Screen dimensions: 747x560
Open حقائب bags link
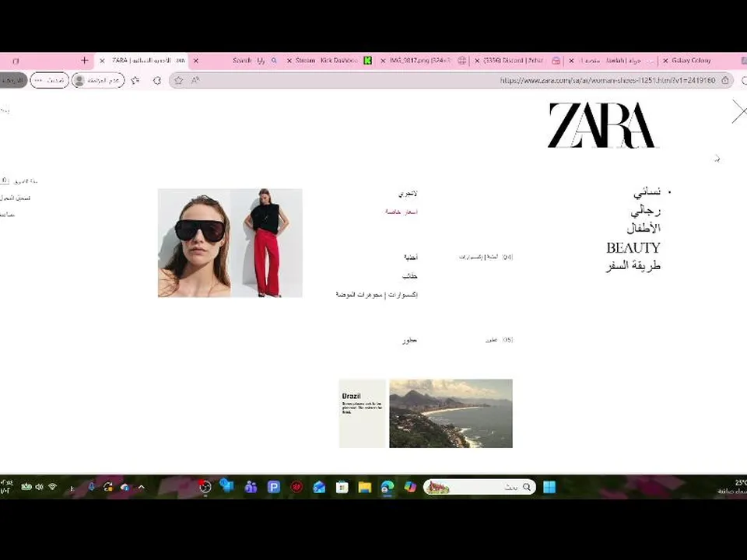point(410,275)
